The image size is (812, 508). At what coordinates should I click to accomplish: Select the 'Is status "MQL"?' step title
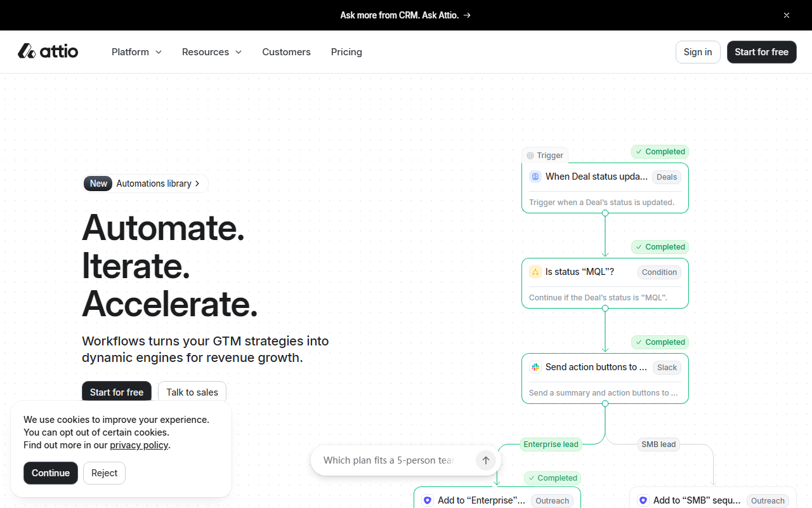580,272
